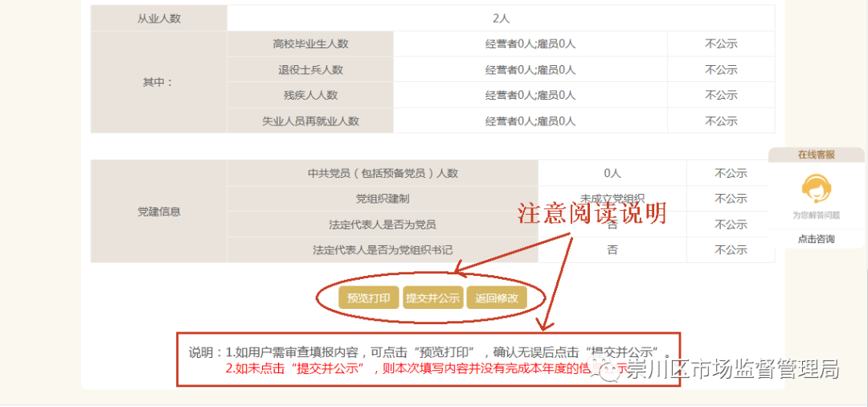This screenshot has width=868, height=407.
Task: Click the 从业人数 value 2人
Action: coord(501,18)
